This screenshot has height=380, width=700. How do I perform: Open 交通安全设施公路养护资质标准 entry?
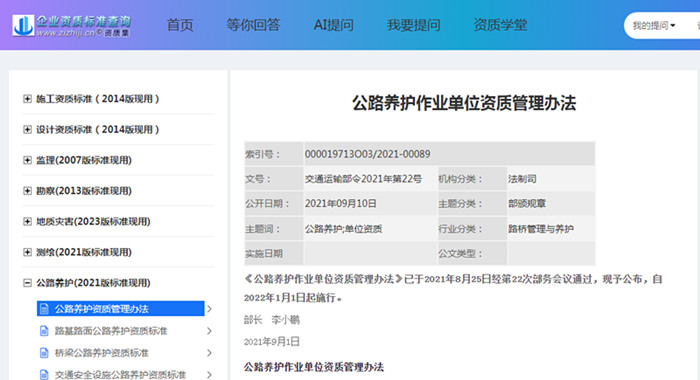point(120,375)
